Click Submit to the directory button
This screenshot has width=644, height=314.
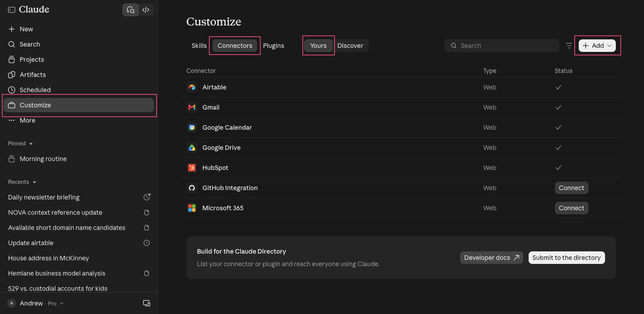[567, 258]
